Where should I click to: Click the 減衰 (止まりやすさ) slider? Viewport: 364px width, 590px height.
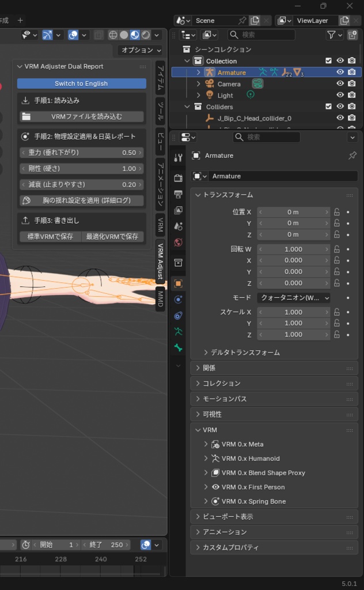82,184
